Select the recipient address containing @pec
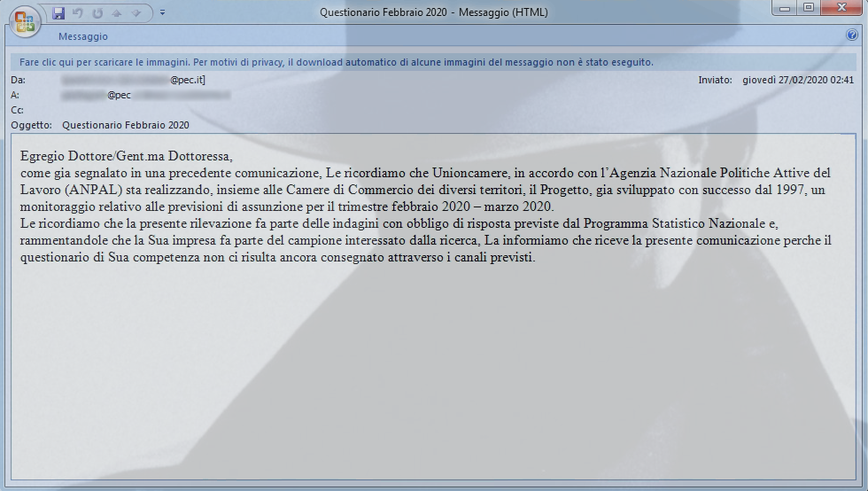This screenshot has width=868, height=491. tap(146, 96)
